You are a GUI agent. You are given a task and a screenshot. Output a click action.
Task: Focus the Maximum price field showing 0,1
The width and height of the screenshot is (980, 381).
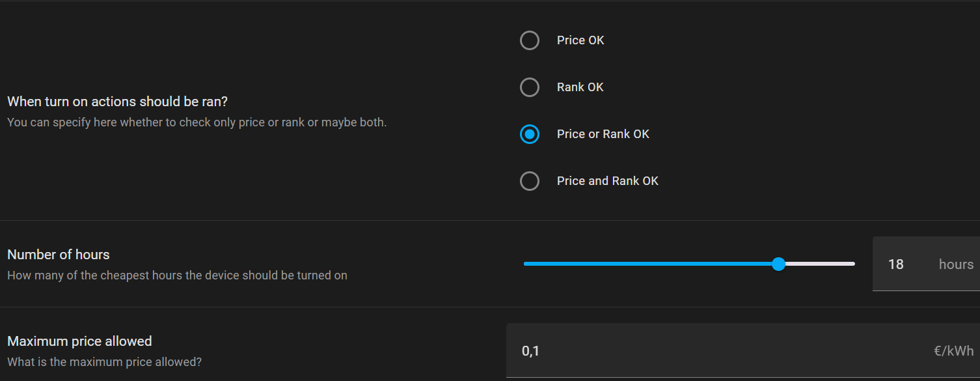click(716, 351)
